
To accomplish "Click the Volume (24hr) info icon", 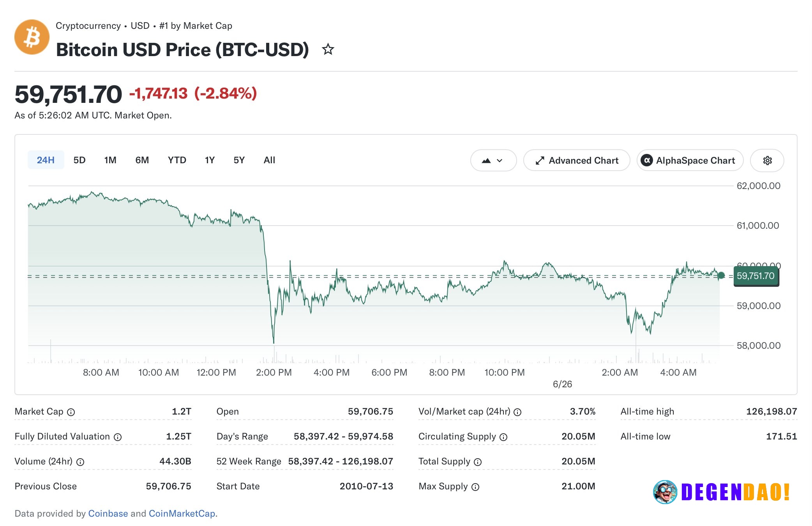I will (80, 462).
